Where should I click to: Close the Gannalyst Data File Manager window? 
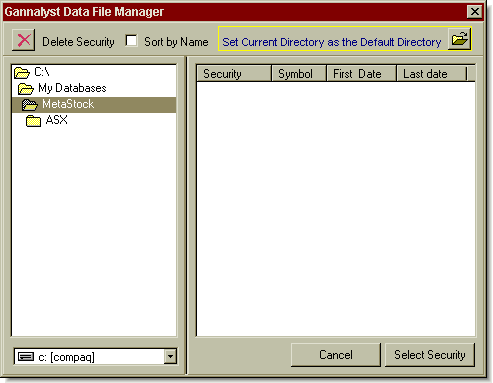click(475, 12)
